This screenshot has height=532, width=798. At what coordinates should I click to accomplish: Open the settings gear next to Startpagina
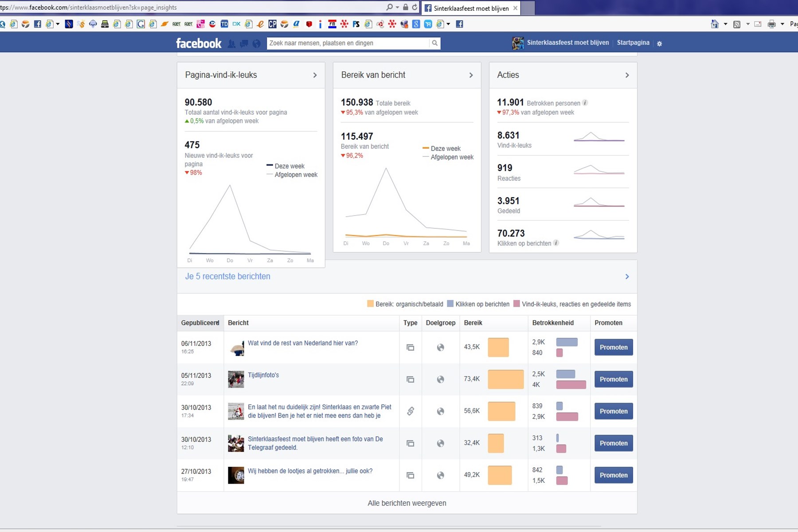pyautogui.click(x=660, y=43)
